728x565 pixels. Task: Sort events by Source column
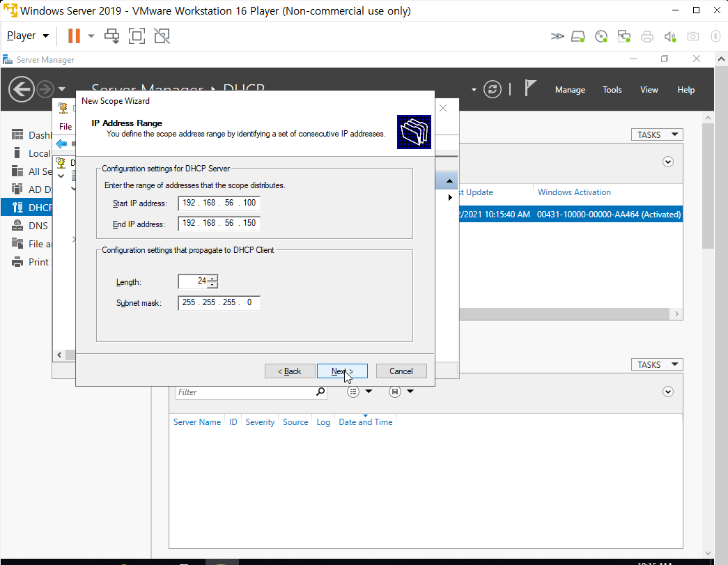(x=295, y=422)
